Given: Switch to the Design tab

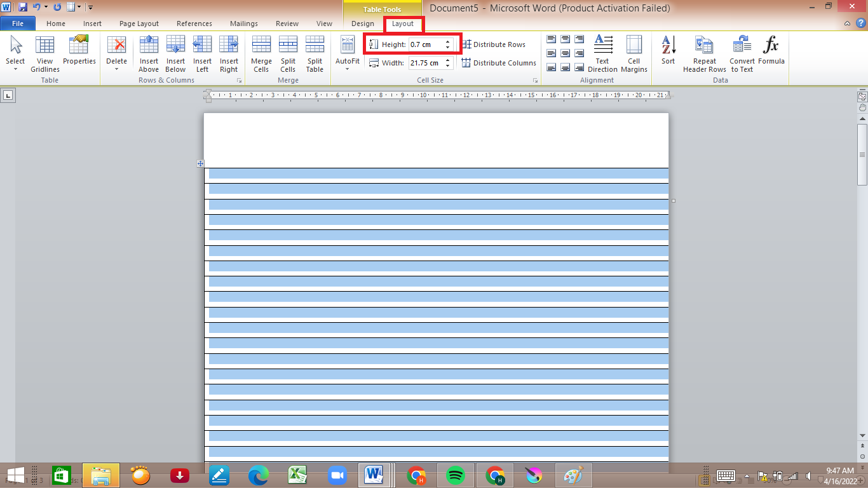Looking at the screenshot, I should 363,24.
